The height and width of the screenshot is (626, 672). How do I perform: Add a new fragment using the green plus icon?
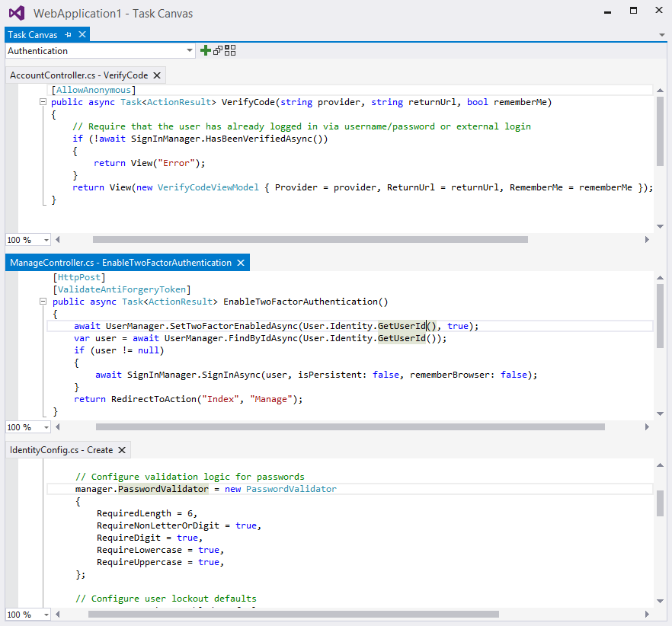tap(204, 50)
